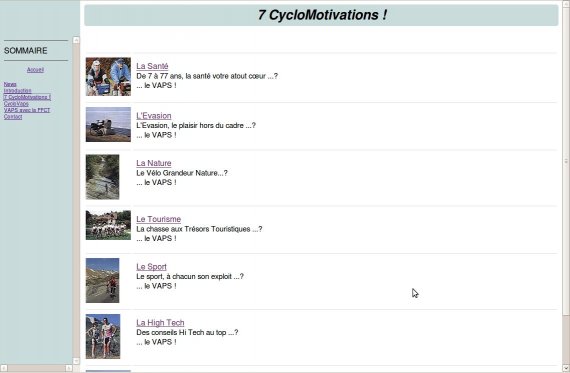Click sidebar frame scroll-down arrow
The height and width of the screenshot is (373, 570).
[x=76, y=361]
